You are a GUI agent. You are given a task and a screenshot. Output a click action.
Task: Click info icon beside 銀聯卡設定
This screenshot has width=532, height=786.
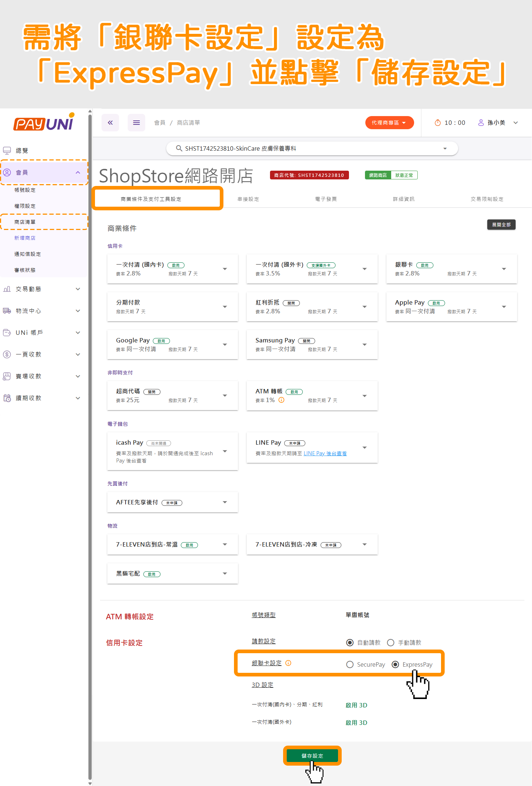[288, 663]
